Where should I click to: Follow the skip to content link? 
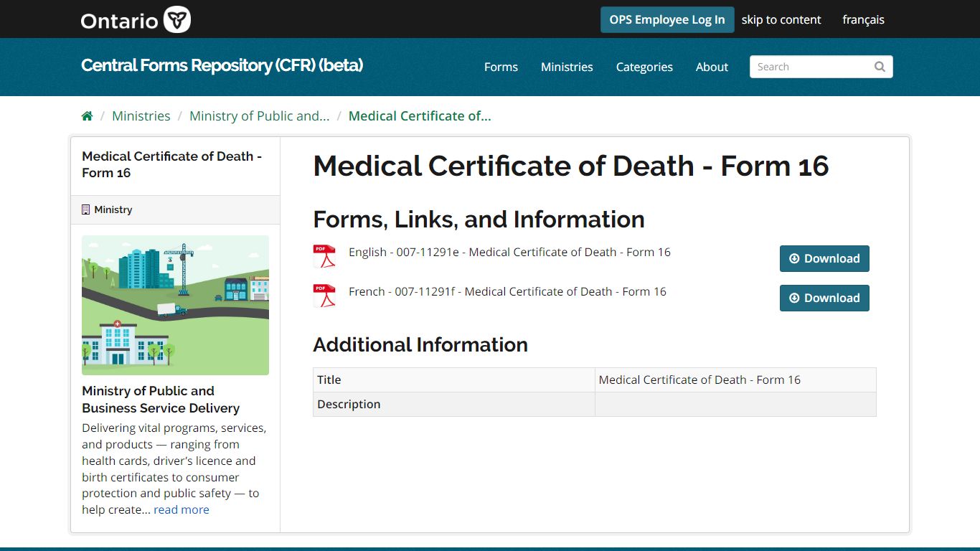781,19
